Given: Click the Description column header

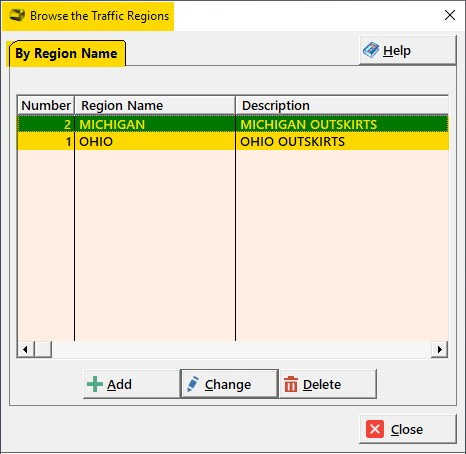Looking at the screenshot, I should point(342,106).
